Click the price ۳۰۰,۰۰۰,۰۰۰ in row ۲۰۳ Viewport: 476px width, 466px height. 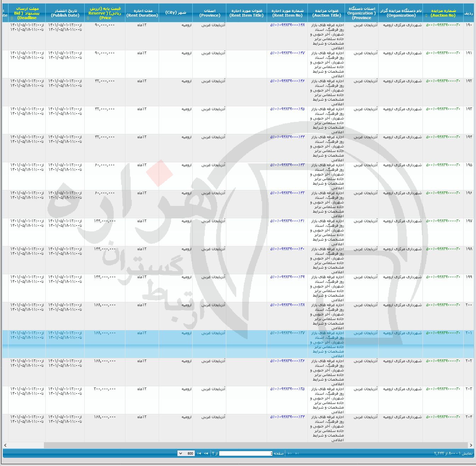(x=105, y=389)
